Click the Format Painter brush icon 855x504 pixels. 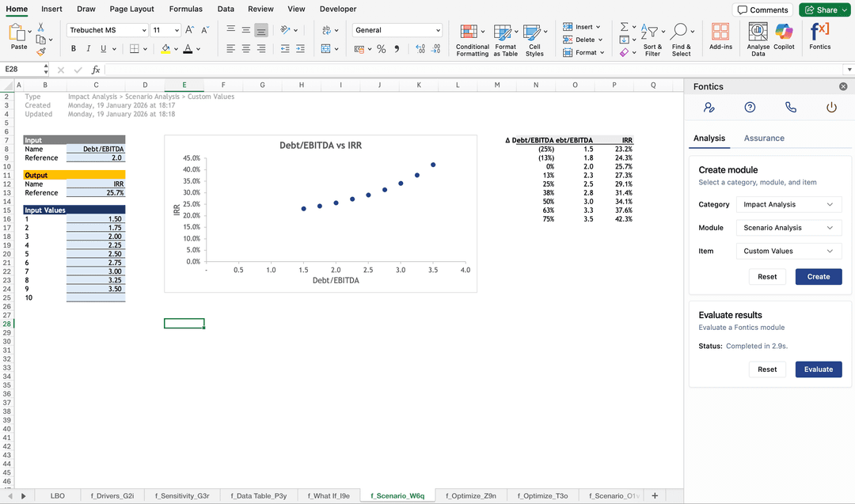click(x=41, y=51)
